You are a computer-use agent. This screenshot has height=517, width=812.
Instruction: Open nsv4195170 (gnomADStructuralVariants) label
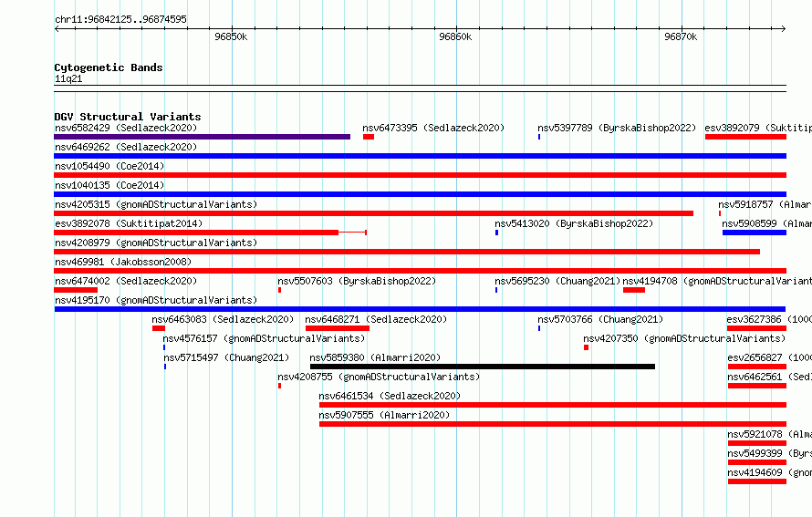tap(156, 300)
